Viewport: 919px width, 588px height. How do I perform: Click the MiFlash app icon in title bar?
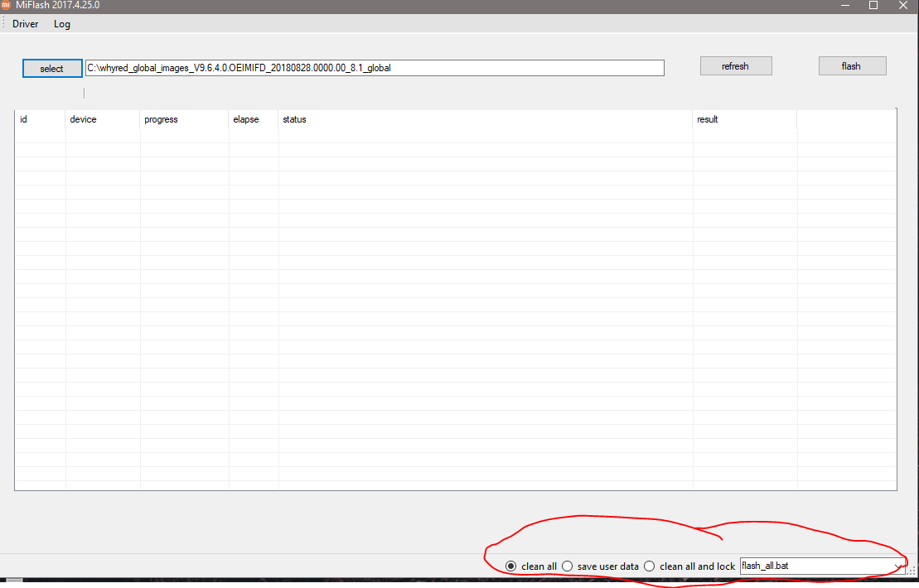point(6,4)
